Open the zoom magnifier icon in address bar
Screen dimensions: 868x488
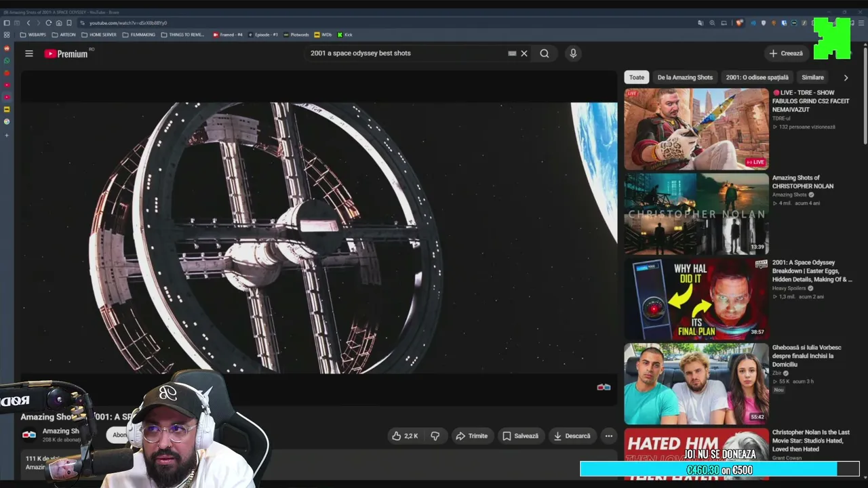[712, 23]
